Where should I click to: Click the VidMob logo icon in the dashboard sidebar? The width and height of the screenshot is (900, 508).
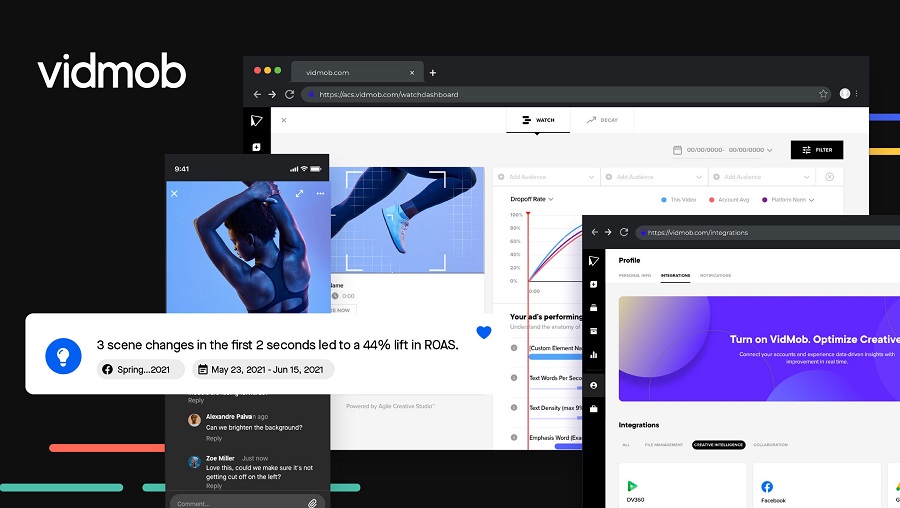tap(256, 121)
